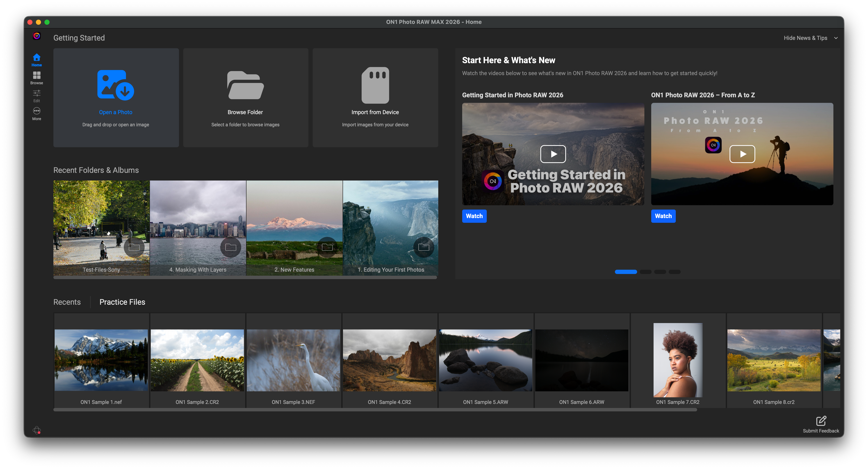Open folder icon on Test-Files-Sony
The image size is (868, 469).
click(x=134, y=247)
